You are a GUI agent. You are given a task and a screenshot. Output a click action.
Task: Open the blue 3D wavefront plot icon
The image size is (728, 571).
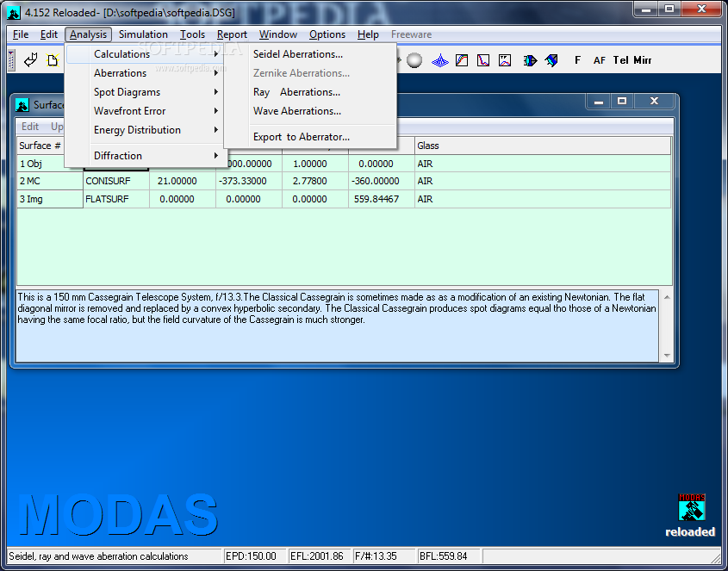click(x=439, y=60)
